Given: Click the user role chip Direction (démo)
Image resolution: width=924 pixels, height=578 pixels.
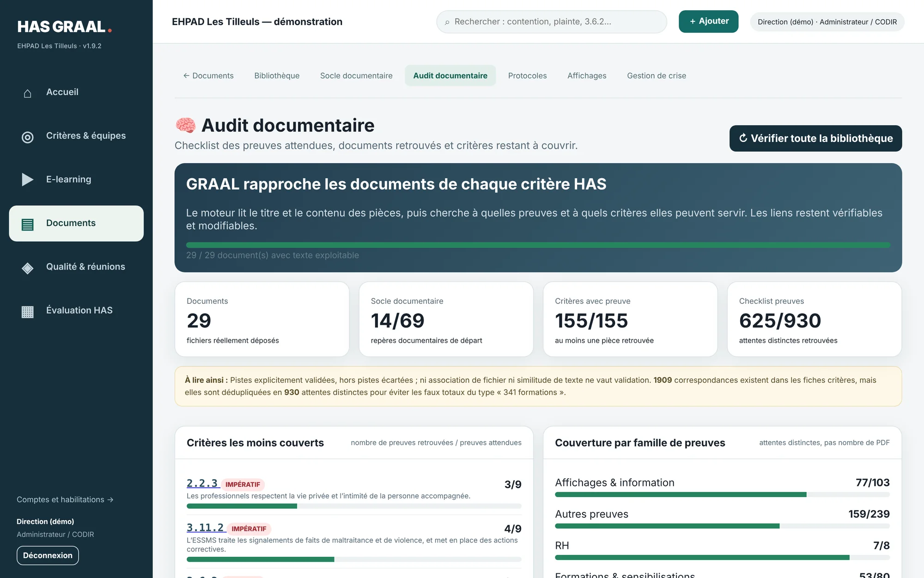Looking at the screenshot, I should coord(827,22).
